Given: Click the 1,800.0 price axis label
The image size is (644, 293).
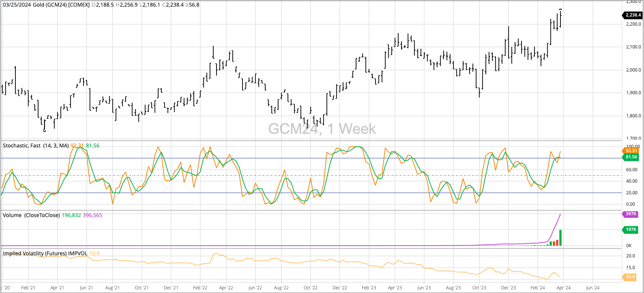Looking at the screenshot, I should coord(633,116).
